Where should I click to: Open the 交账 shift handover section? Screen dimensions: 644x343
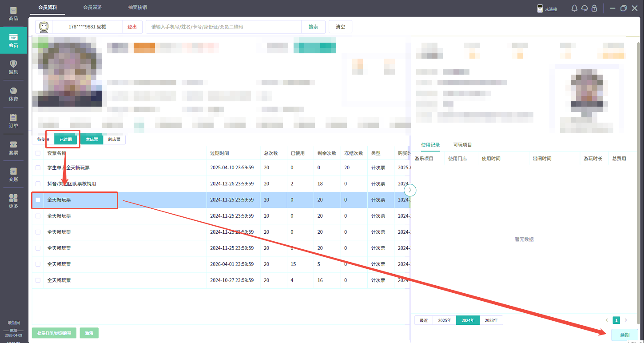[x=13, y=174]
